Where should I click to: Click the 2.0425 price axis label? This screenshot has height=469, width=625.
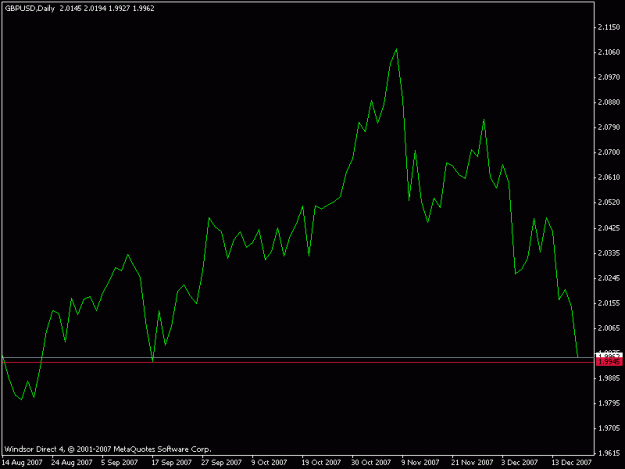coord(609,228)
